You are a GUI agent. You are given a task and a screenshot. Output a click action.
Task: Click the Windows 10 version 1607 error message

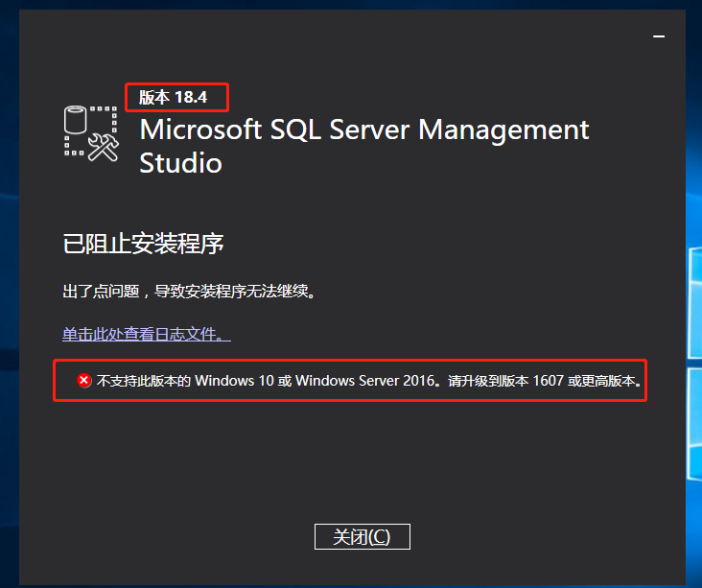(369, 381)
